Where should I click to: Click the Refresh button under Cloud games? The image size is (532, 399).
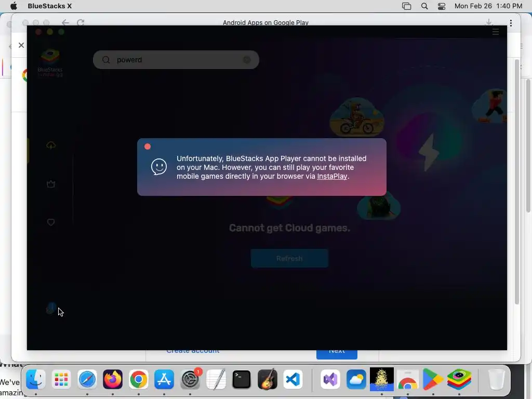click(x=289, y=259)
